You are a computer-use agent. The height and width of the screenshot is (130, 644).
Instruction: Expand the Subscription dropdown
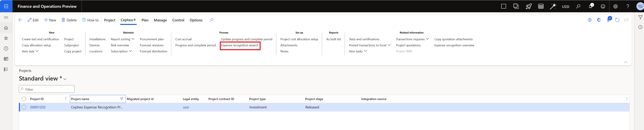coord(121,51)
